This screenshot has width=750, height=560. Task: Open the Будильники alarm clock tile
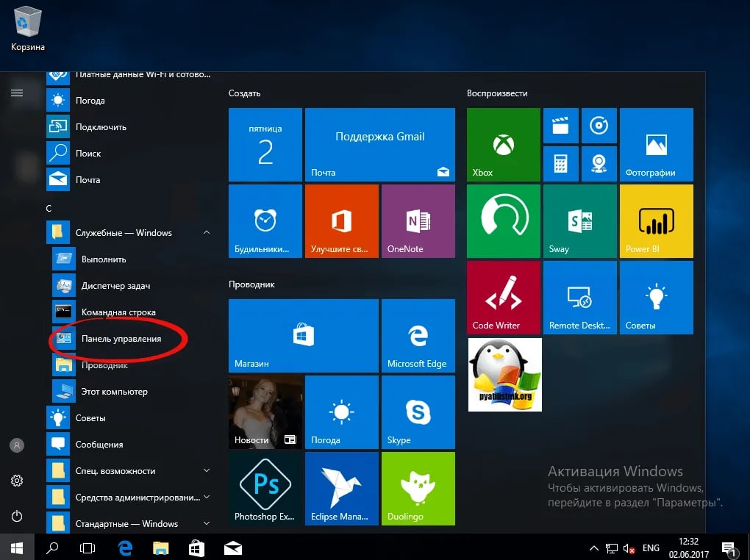pyautogui.click(x=265, y=221)
